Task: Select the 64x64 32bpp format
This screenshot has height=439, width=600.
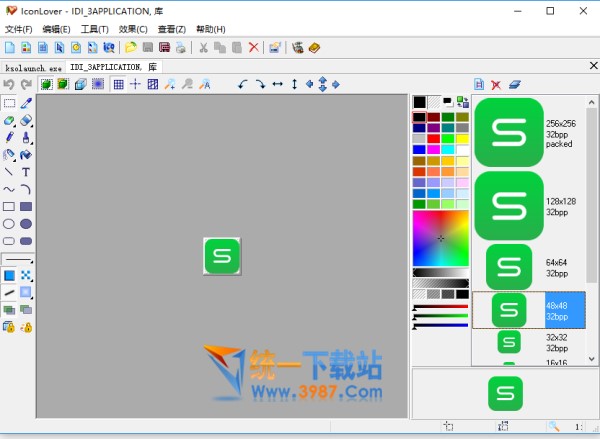Action: click(x=529, y=267)
